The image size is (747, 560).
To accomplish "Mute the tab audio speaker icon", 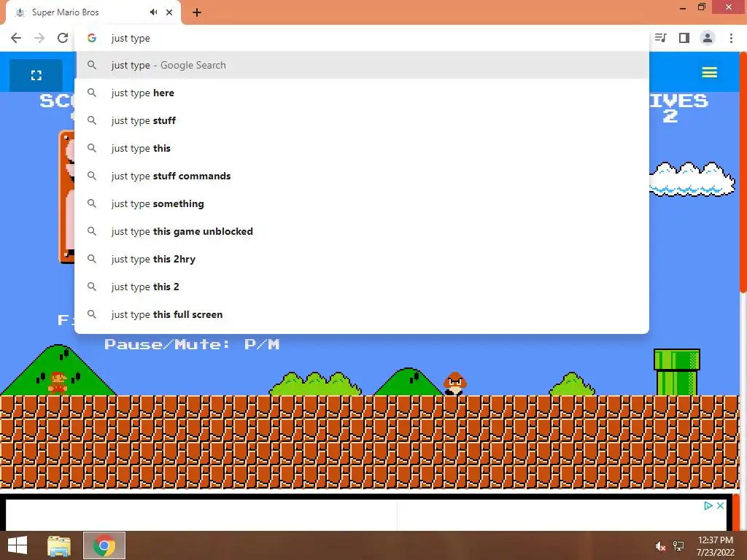I will coord(153,12).
